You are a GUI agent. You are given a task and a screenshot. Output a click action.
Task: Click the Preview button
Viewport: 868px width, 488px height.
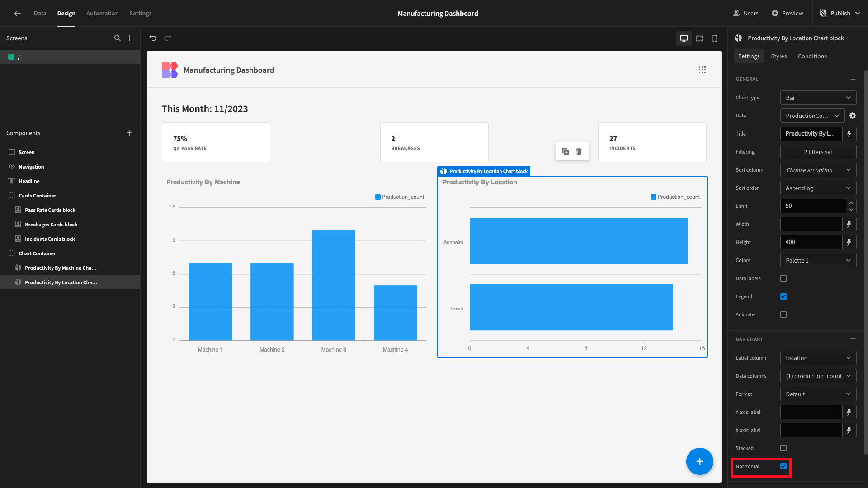[x=788, y=14]
